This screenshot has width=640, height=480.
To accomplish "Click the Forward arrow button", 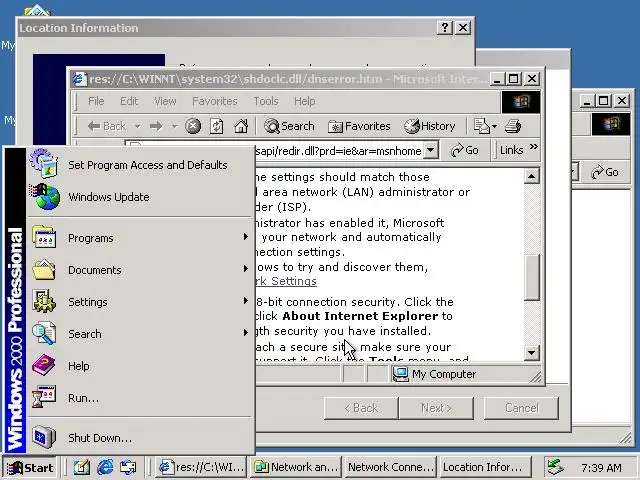I will (x=156, y=126).
